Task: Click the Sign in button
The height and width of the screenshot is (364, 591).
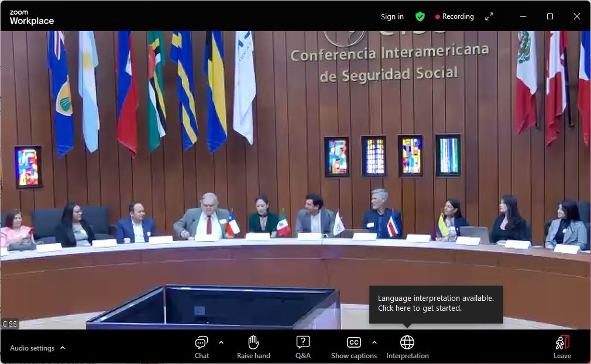Action: point(392,16)
